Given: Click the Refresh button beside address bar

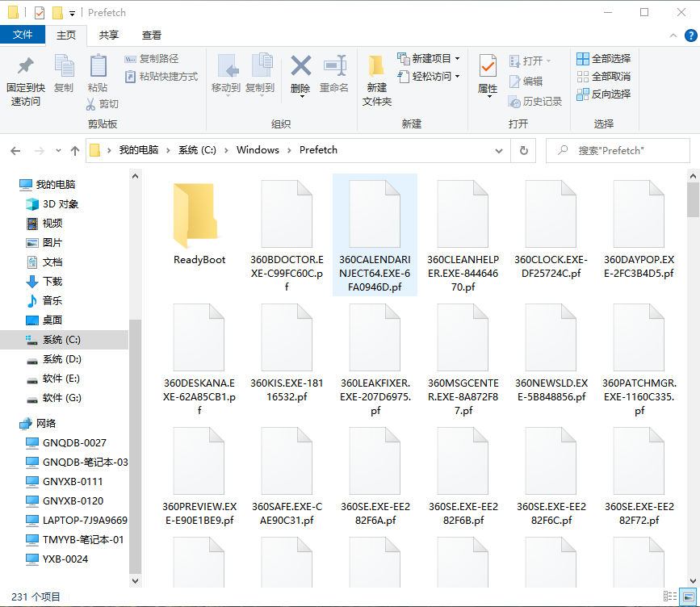Looking at the screenshot, I should coord(524,150).
